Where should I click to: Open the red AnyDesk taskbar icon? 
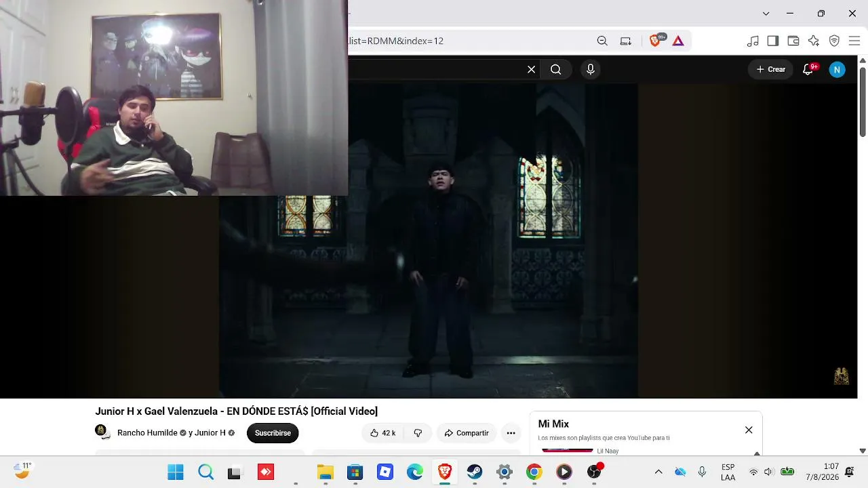click(265, 472)
